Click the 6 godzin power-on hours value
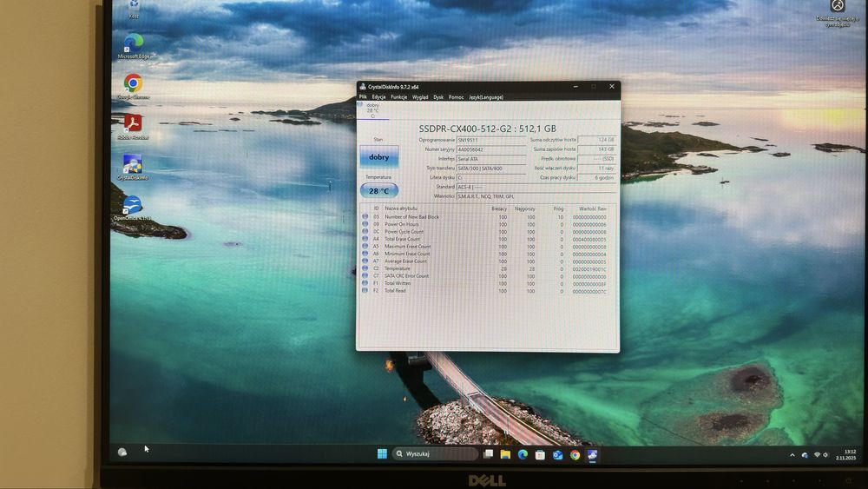 pyautogui.click(x=597, y=177)
